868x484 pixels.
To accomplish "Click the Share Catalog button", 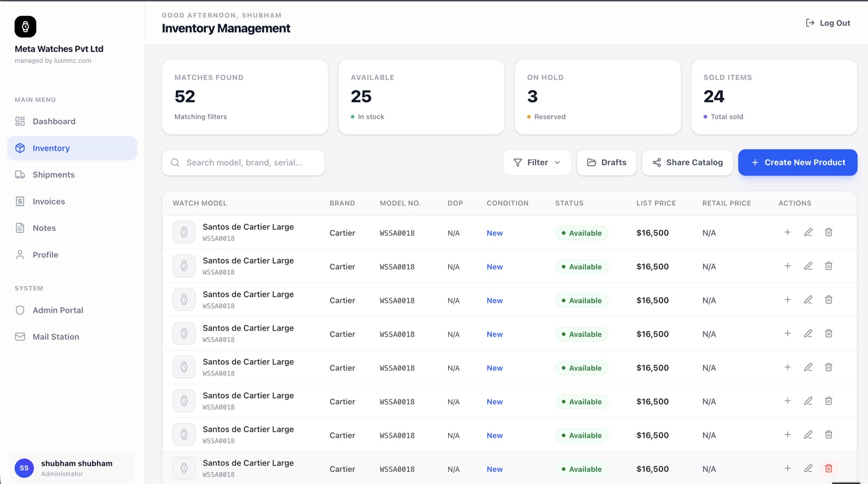I will point(687,163).
